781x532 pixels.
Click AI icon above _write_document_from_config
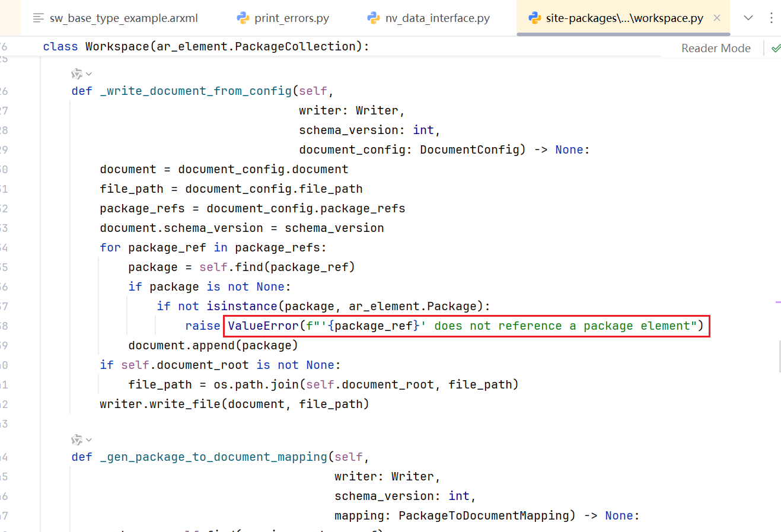coord(76,74)
